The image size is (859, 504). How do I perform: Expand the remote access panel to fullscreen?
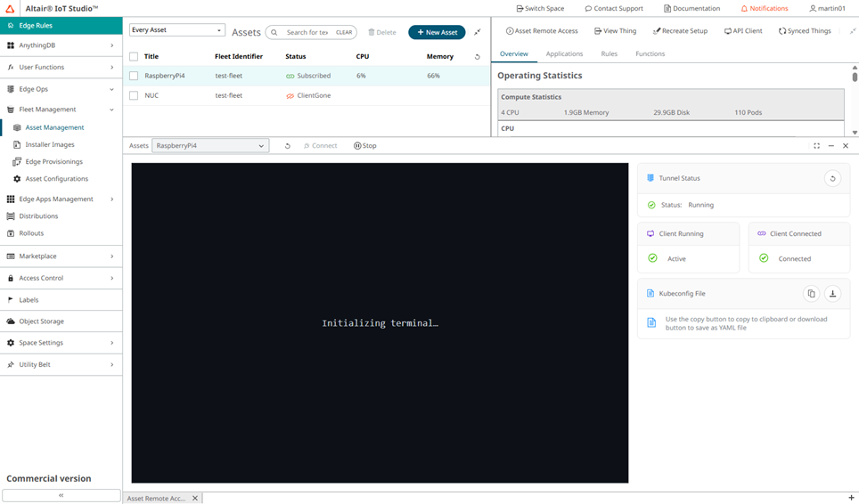tap(816, 146)
